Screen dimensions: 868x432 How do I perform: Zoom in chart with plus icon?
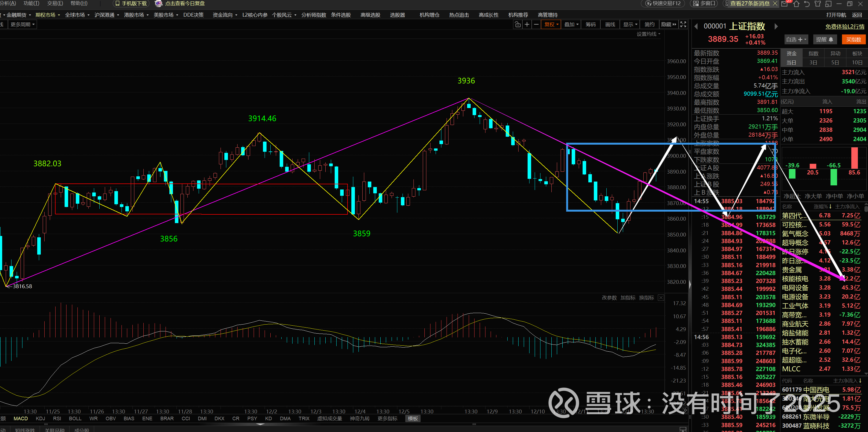[x=527, y=24]
